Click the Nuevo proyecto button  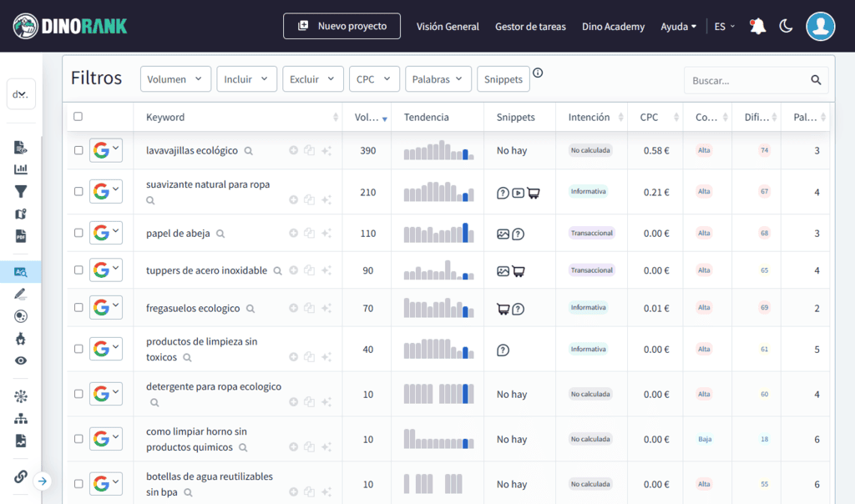341,26
